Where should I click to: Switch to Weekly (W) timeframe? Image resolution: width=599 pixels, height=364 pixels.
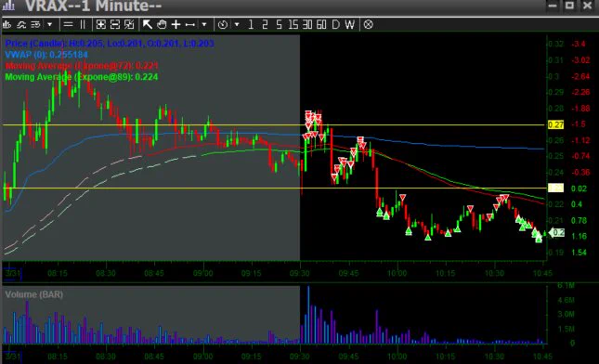(x=349, y=25)
